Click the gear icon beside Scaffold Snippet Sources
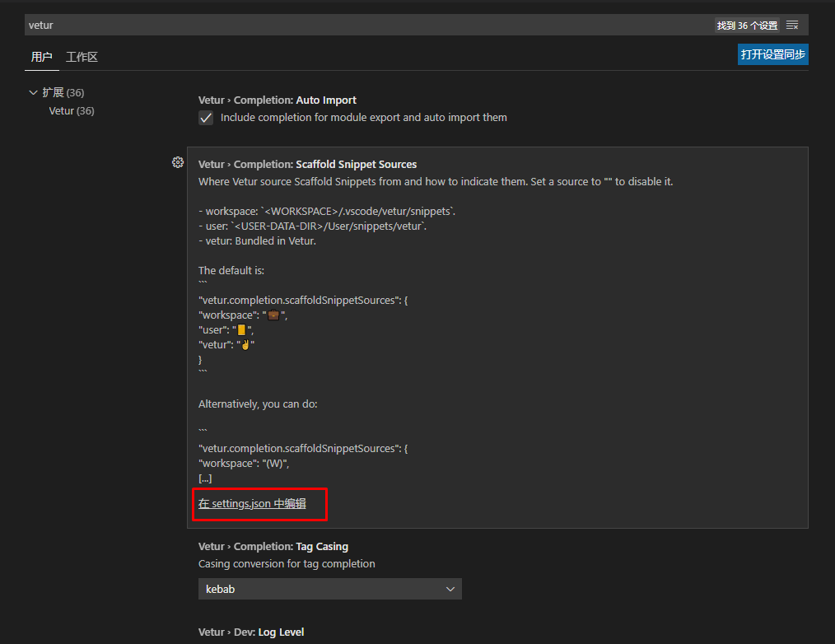This screenshot has width=835, height=644. click(178, 162)
